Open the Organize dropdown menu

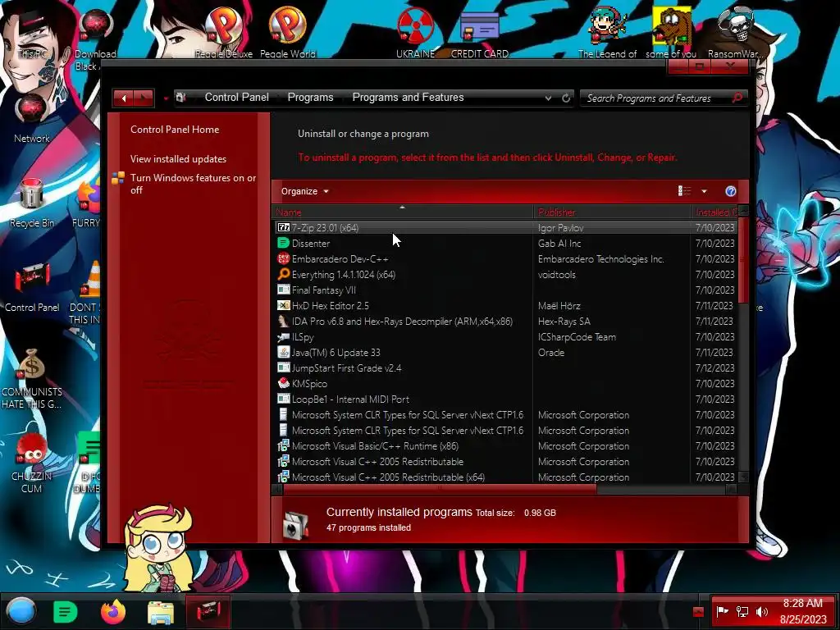[305, 191]
